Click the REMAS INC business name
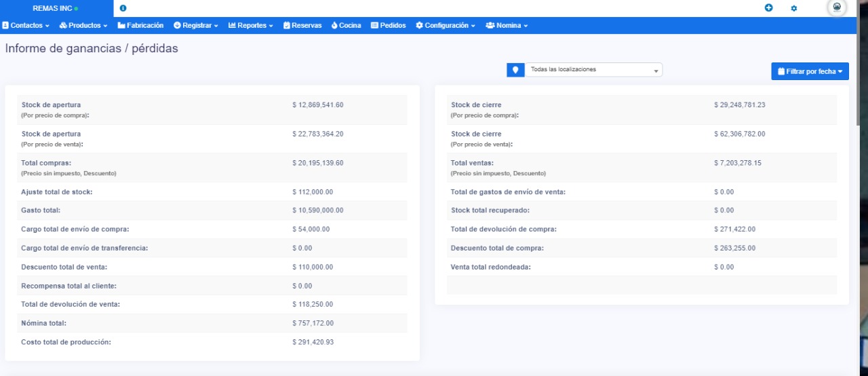 click(52, 8)
